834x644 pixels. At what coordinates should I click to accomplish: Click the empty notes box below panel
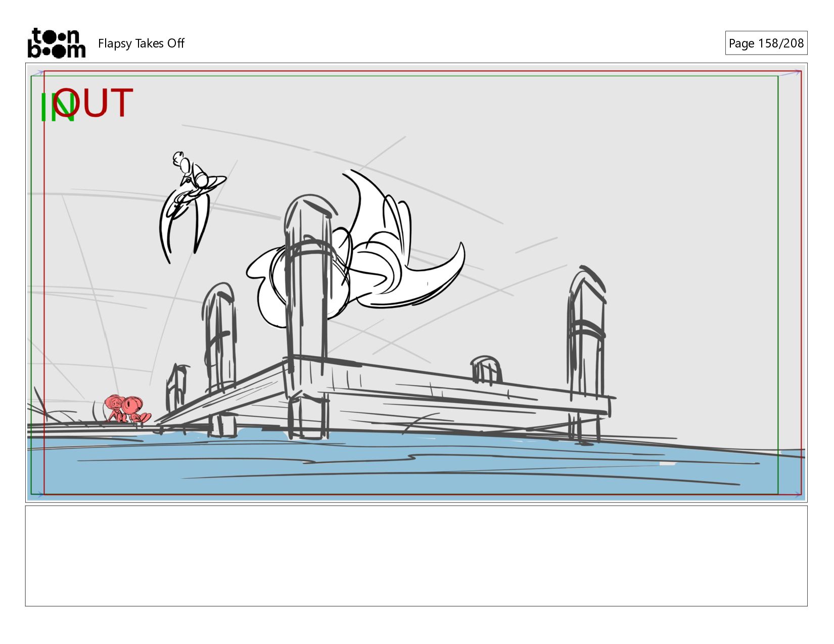point(416,556)
